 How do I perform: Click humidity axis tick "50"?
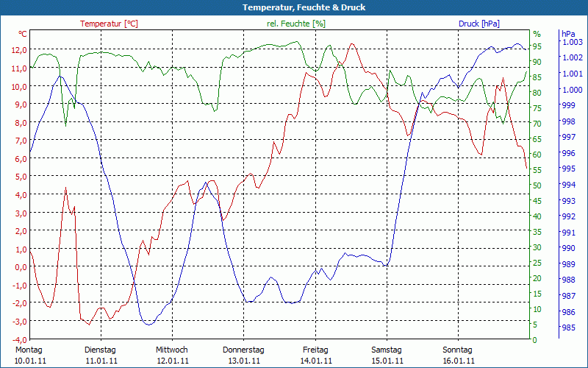point(537,185)
